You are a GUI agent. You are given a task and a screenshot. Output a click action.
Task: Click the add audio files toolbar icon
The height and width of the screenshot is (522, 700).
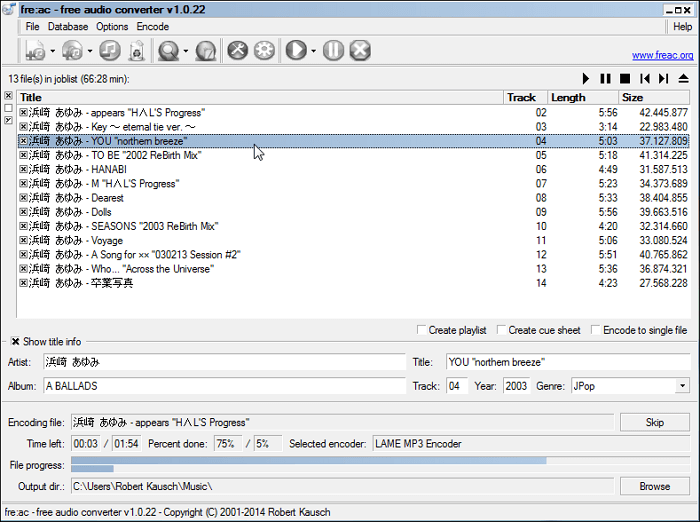click(x=34, y=50)
